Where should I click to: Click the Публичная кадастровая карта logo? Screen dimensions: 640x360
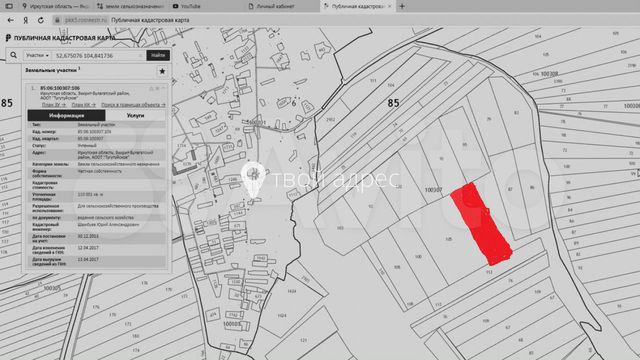(60, 38)
